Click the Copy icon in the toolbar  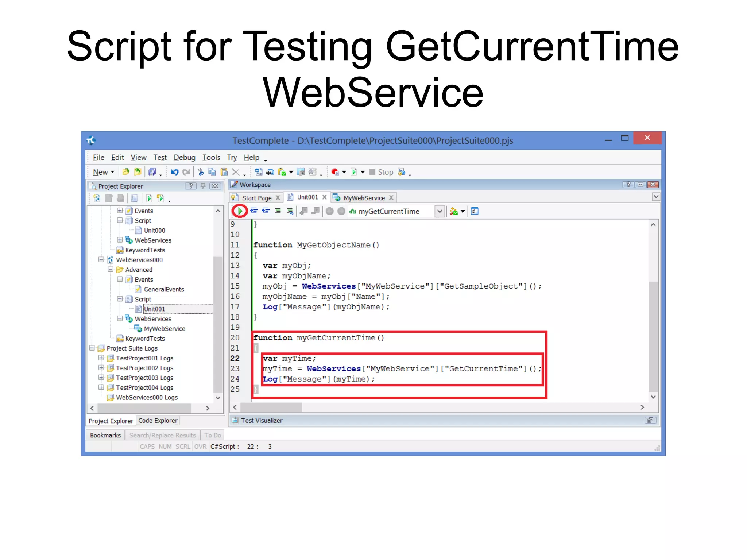(212, 172)
